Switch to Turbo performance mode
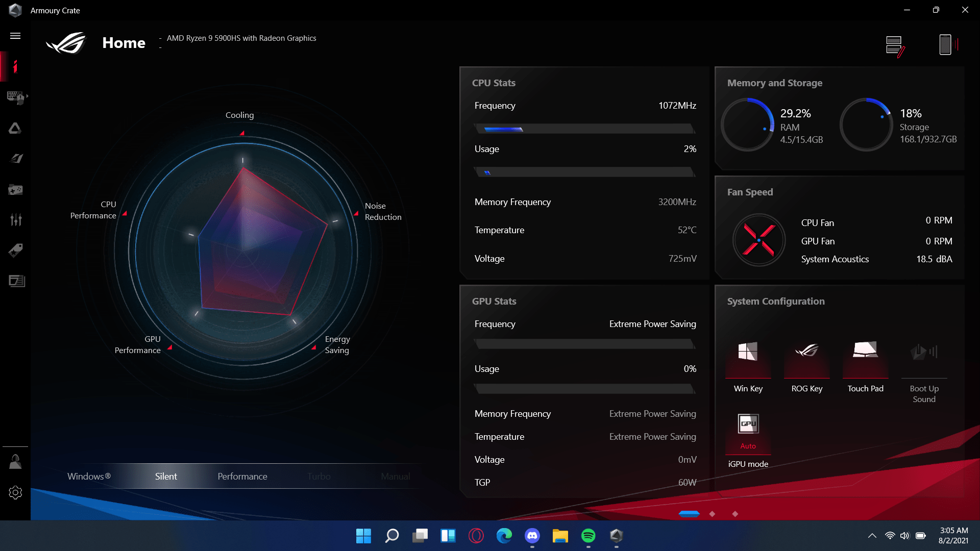Image resolution: width=980 pixels, height=551 pixels. [x=319, y=476]
